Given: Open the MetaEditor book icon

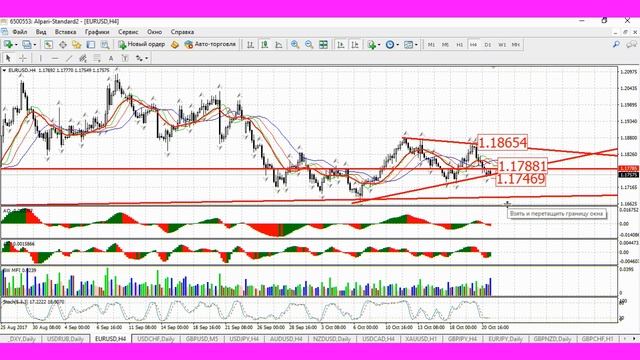Looking at the screenshot, I should [175, 44].
